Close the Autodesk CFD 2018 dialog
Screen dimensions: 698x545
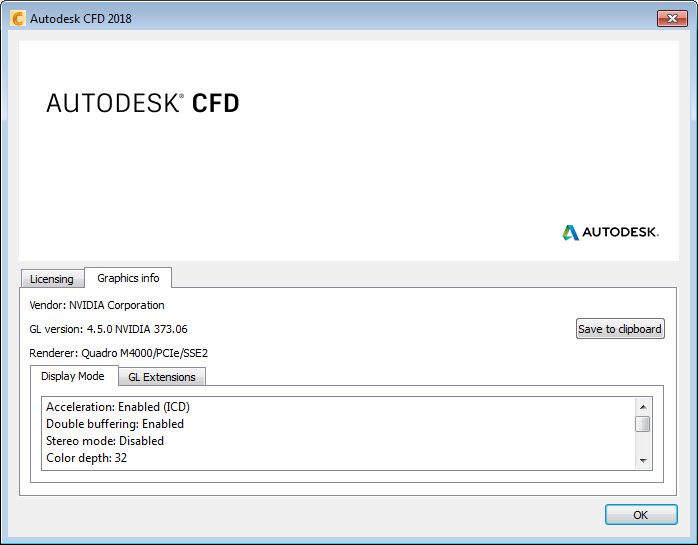click(672, 18)
